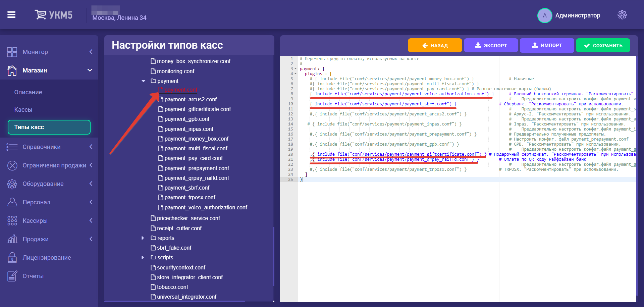The height and width of the screenshot is (307, 644).
Task: Open payment_money_box.conf in the tree
Action: pyautogui.click(x=196, y=139)
